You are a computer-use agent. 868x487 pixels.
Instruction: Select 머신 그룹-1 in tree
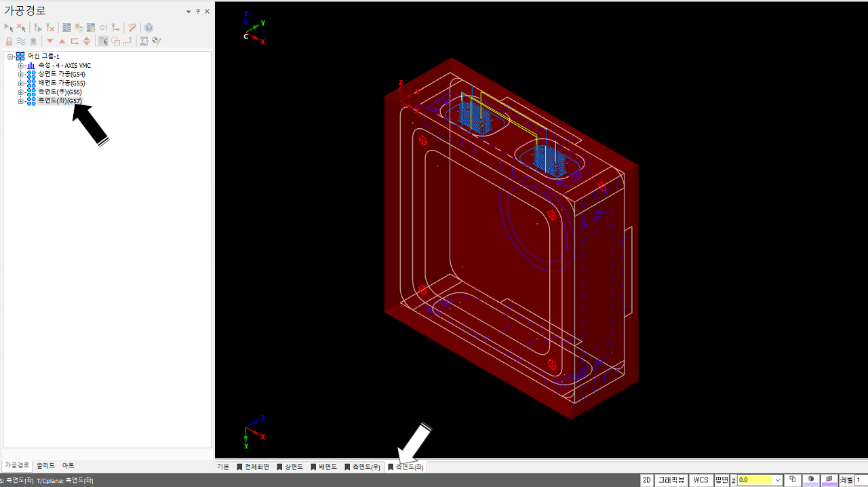43,56
